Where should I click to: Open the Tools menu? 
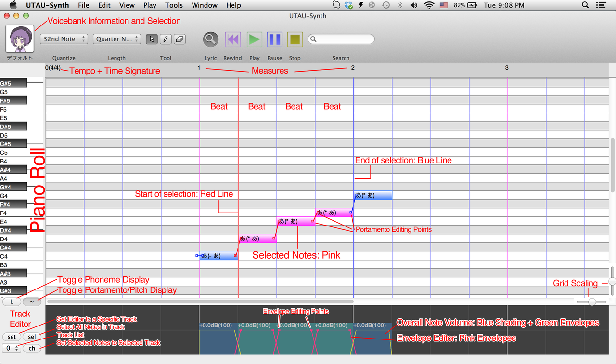[x=174, y=5]
